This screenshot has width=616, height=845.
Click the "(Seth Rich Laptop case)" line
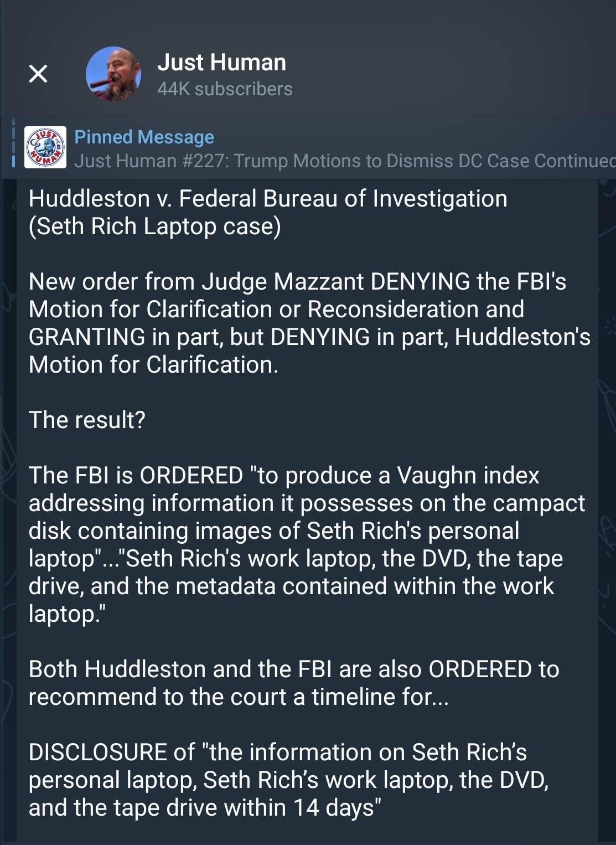(155, 226)
